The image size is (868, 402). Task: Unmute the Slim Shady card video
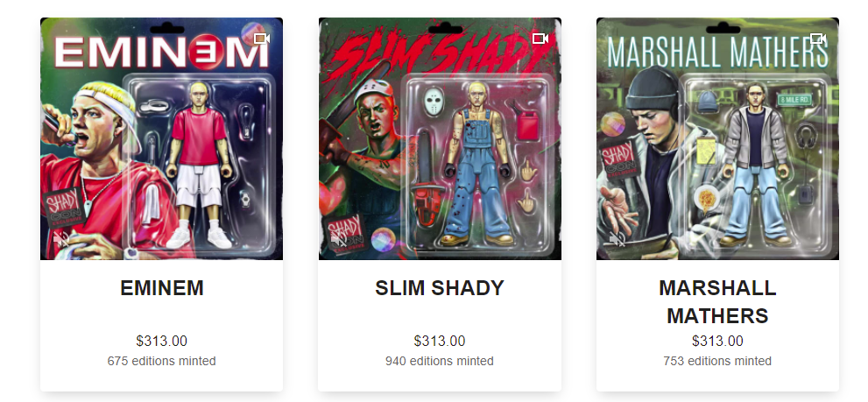pos(339,239)
